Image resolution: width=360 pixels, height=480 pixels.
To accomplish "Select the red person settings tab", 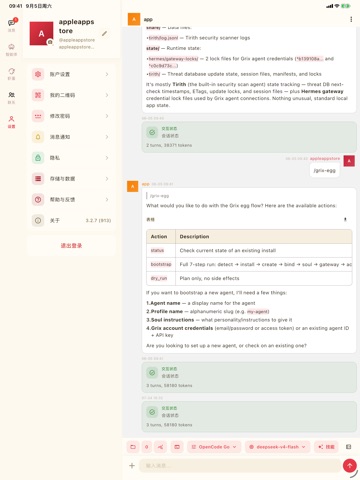I will [11, 121].
